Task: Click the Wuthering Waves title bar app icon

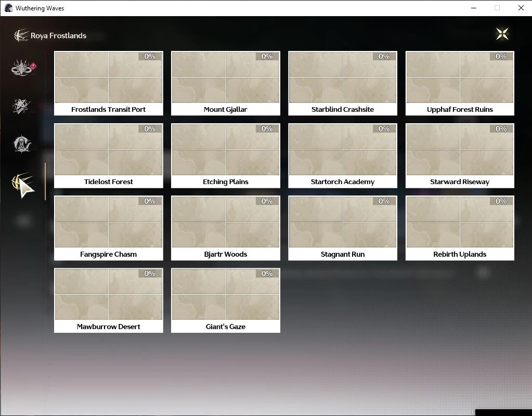Action: [8, 8]
